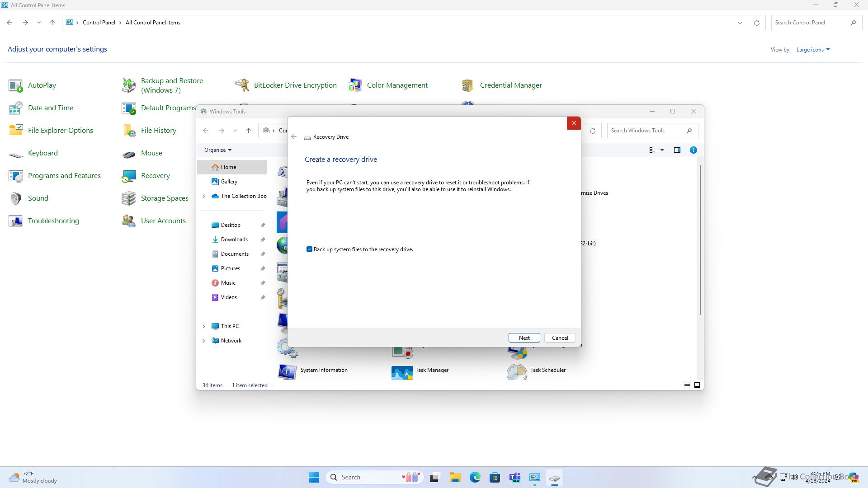
Task: Click the Windows Start button
Action: point(314,477)
